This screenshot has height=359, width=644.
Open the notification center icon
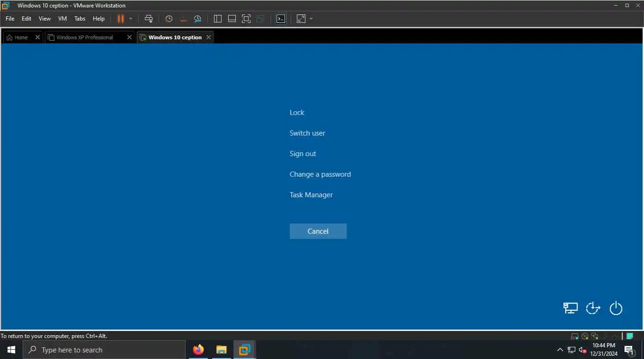pos(629,350)
